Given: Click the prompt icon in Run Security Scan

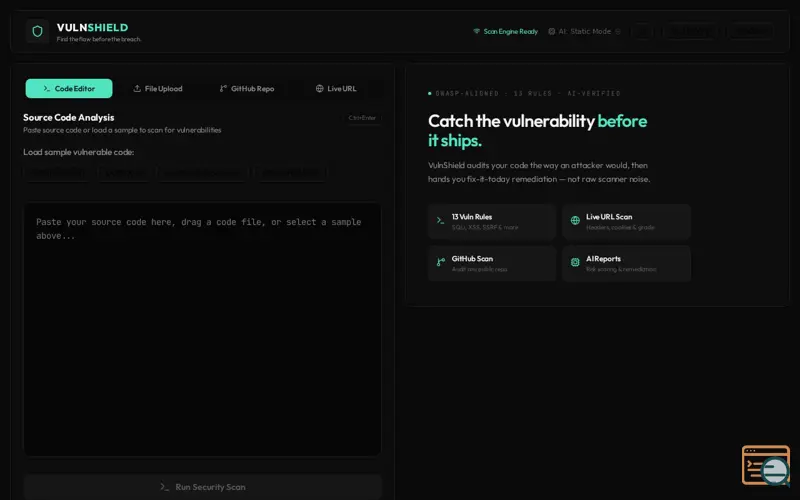Looking at the screenshot, I should [x=164, y=487].
